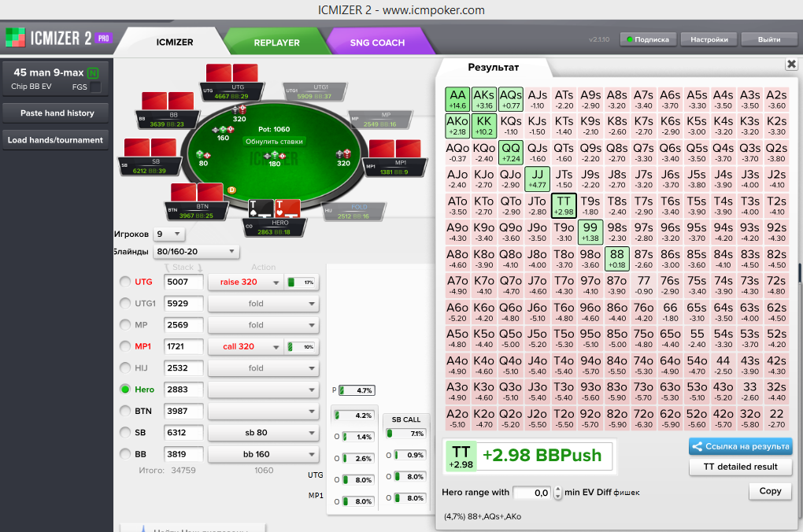This screenshot has width=803, height=532.
Task: Click green status dot on Подписка
Action: tap(630, 39)
